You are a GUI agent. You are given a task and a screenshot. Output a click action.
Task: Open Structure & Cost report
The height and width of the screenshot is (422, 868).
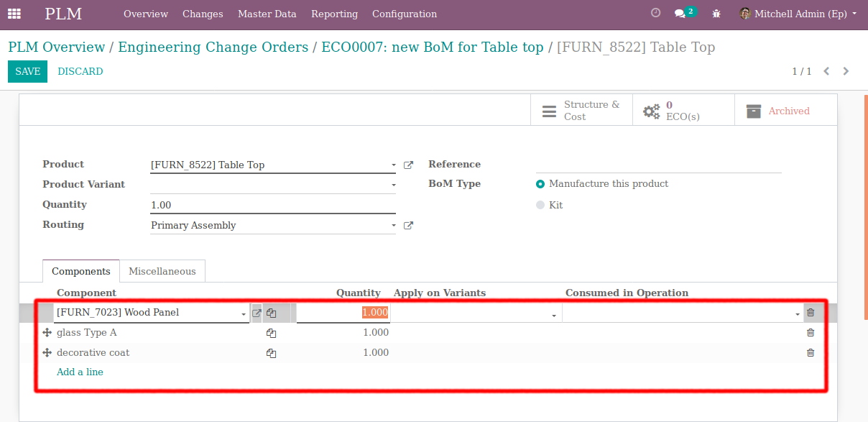[x=581, y=111]
